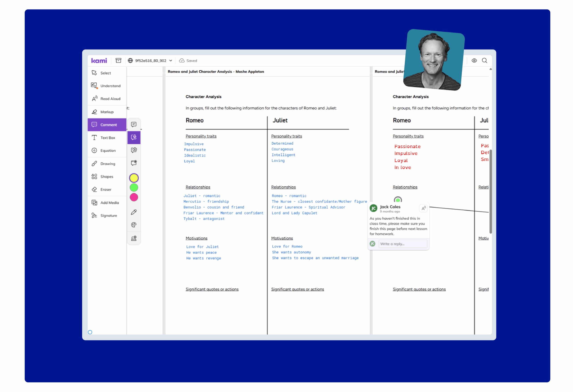Viewport: 573px width, 392px height.
Task: Click 'Tybalt - antagonist' annotation
Action: (204, 219)
